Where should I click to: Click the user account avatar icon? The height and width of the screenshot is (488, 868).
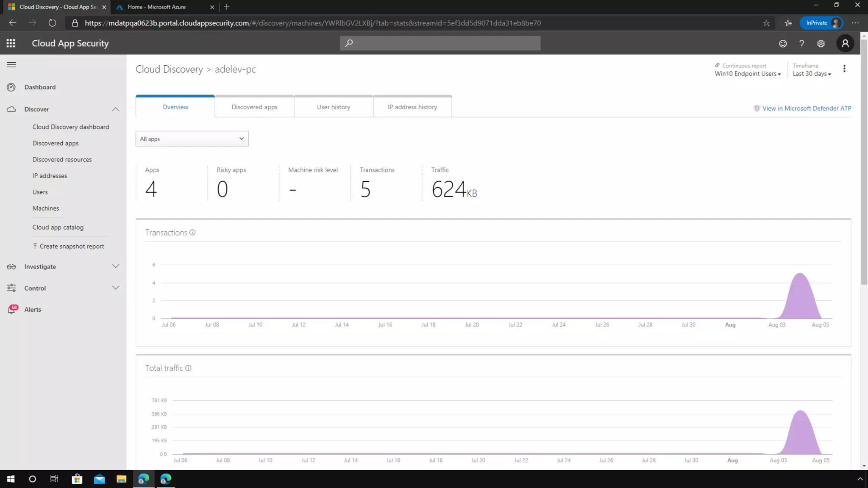[x=845, y=43]
